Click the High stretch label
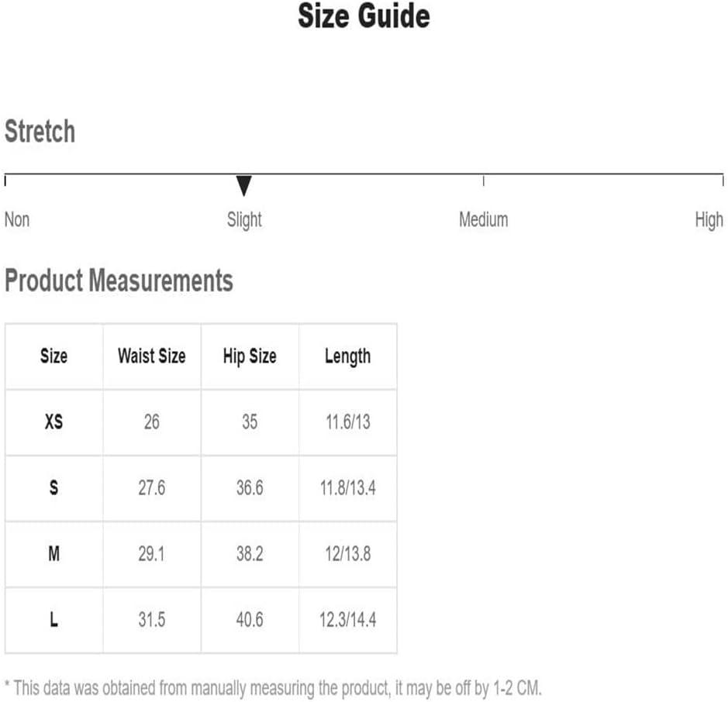Viewport: 728px width, 702px height. pyautogui.click(x=709, y=220)
